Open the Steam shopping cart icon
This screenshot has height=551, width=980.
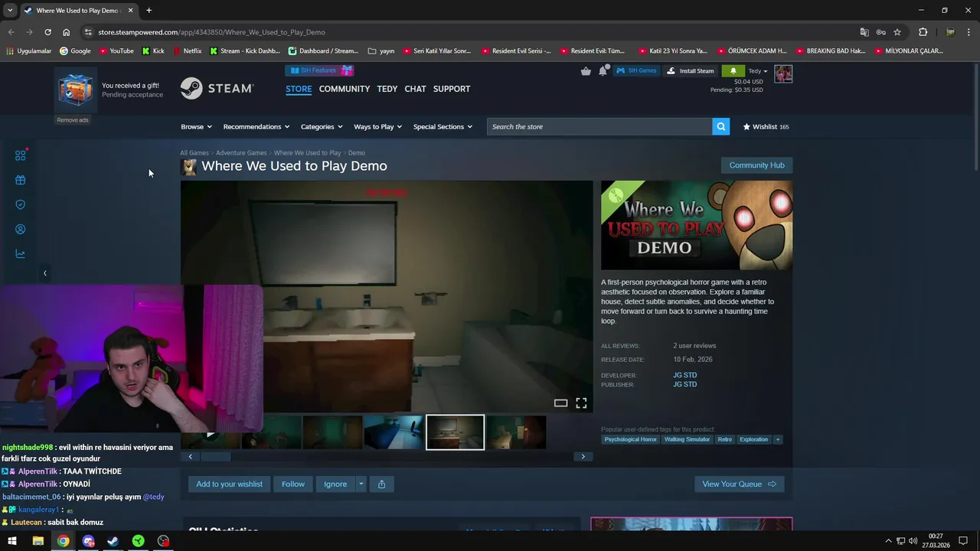click(586, 71)
